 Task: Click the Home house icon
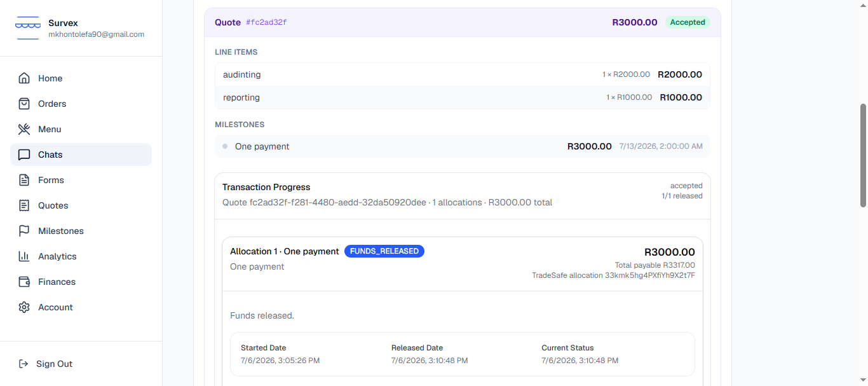pyautogui.click(x=24, y=78)
